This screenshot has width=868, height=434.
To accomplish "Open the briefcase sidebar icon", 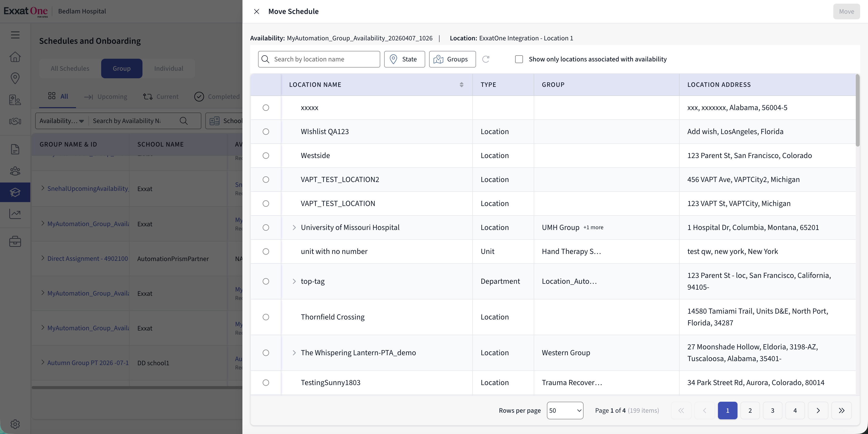I will pos(15,241).
